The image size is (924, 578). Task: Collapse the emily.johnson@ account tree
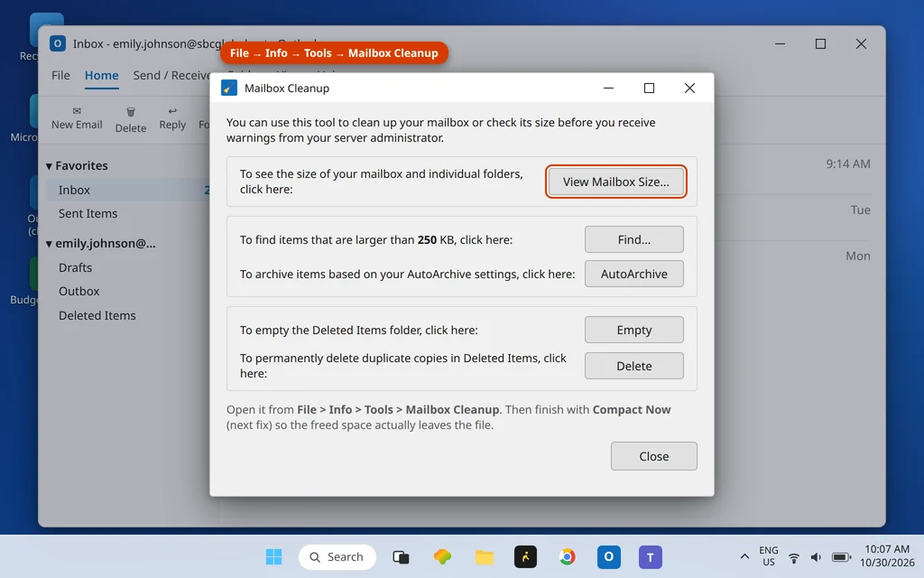coord(49,244)
